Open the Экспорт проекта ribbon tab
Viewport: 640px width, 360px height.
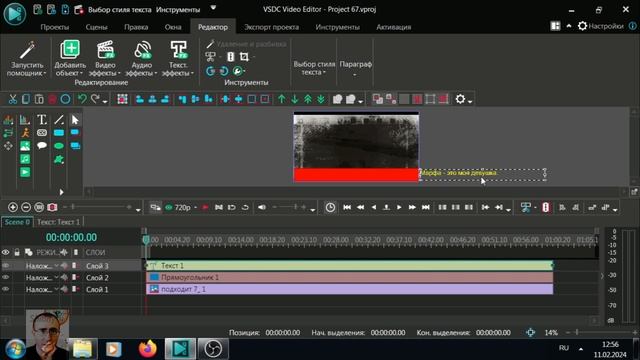coord(271,27)
